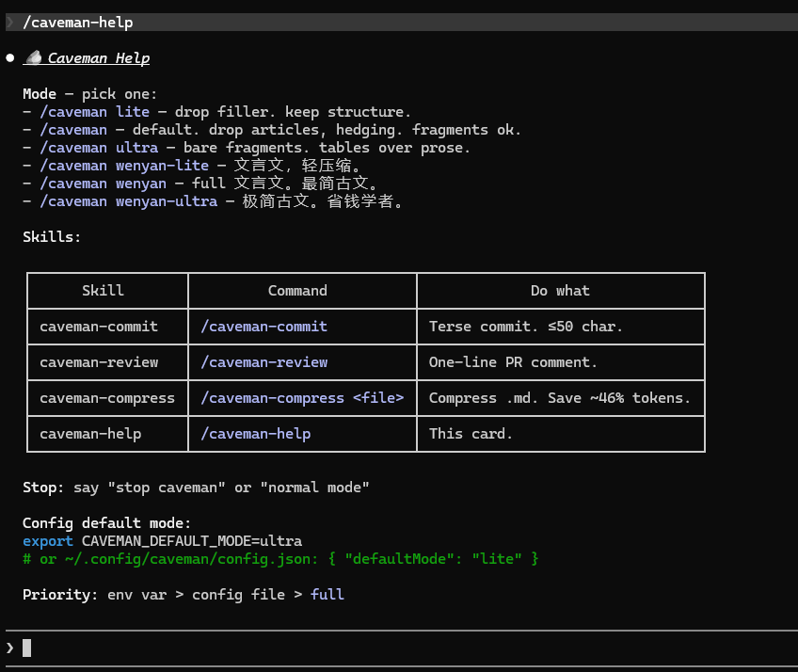The image size is (798, 672).
Task: Click the prompt chevron before the cursor
Action: (x=10, y=648)
